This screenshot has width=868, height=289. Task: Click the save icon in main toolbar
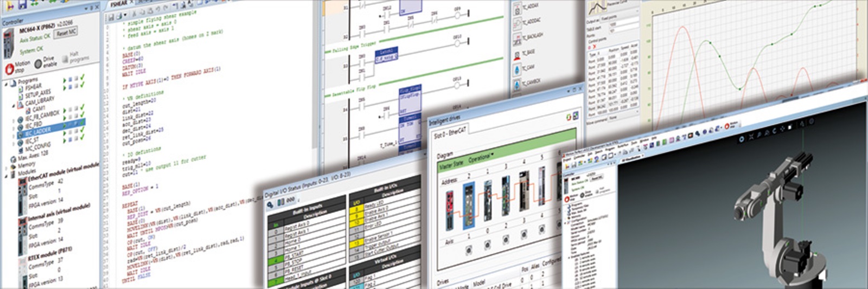point(22,4)
